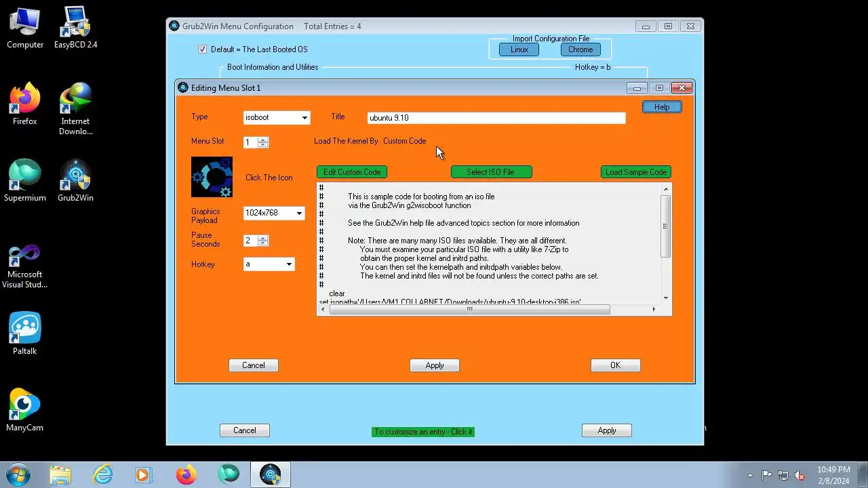Screen dimensions: 868x488
Task: Open Internet Download Manager desktop shortcut
Action: [75, 109]
